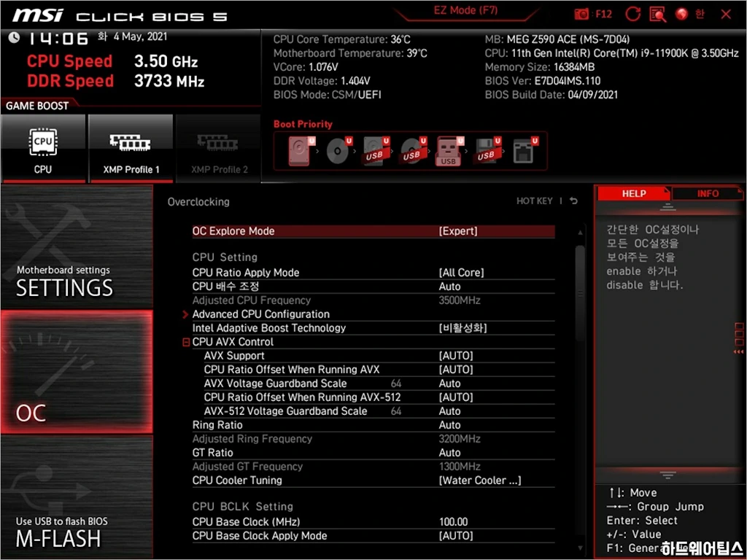Click the clock icon beside the time

14,37
